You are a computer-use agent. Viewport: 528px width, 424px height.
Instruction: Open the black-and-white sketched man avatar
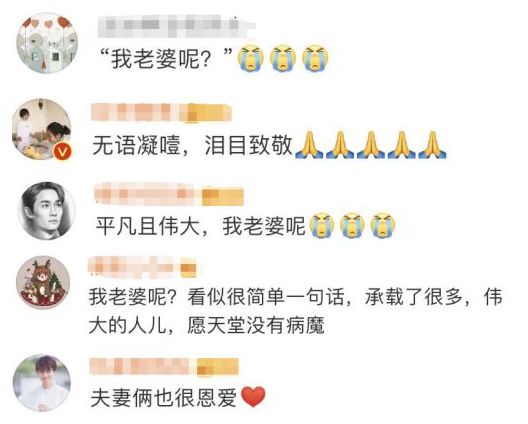pos(47,210)
